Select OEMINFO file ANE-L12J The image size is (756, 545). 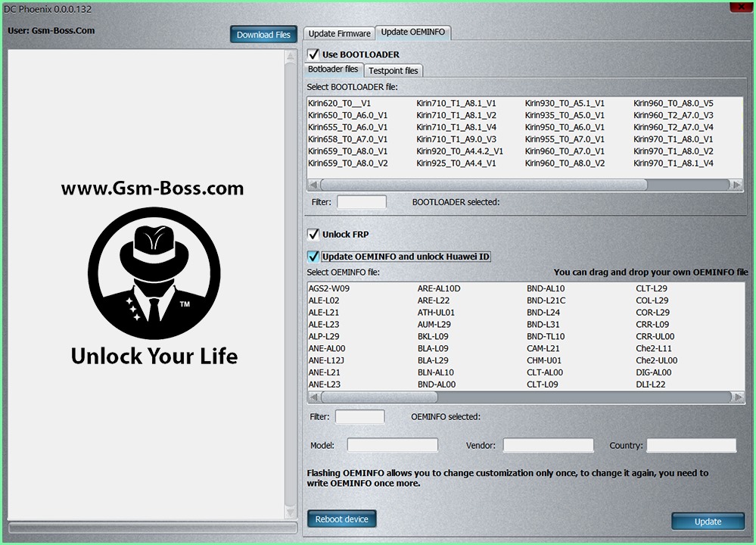(326, 361)
